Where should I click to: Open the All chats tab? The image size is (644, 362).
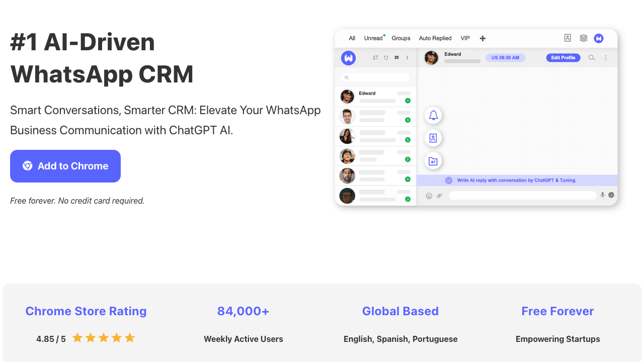pos(352,38)
